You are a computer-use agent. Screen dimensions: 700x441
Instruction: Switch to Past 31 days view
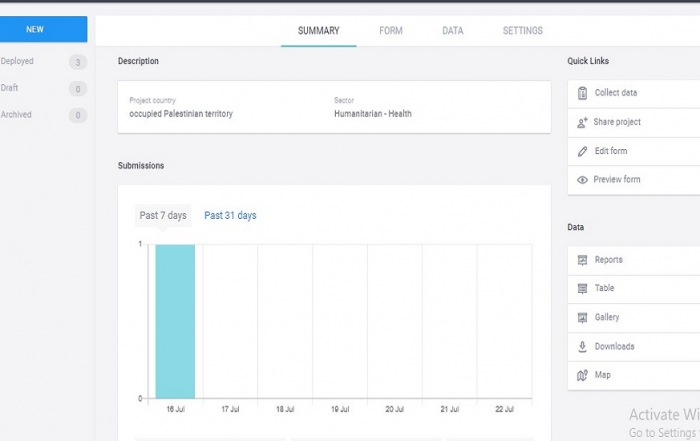click(x=230, y=216)
